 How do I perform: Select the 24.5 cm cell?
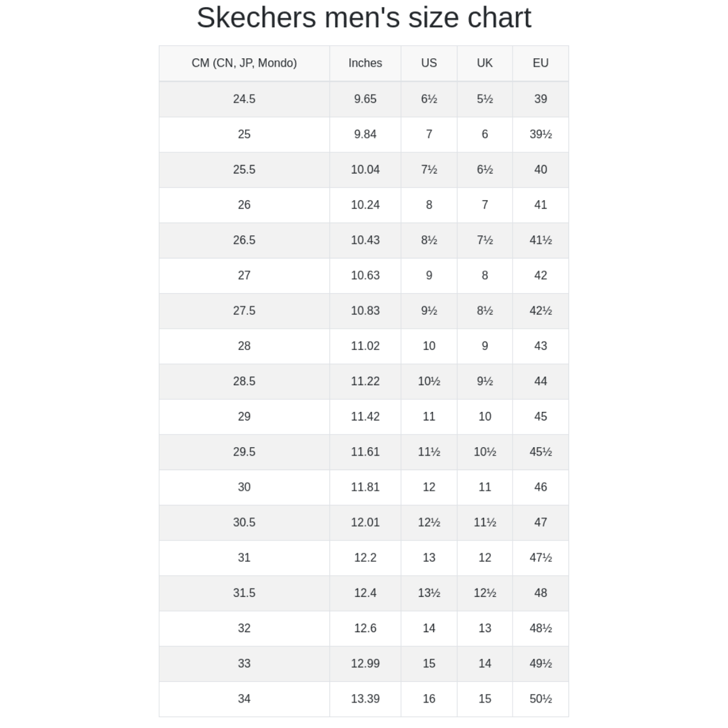pyautogui.click(x=244, y=99)
